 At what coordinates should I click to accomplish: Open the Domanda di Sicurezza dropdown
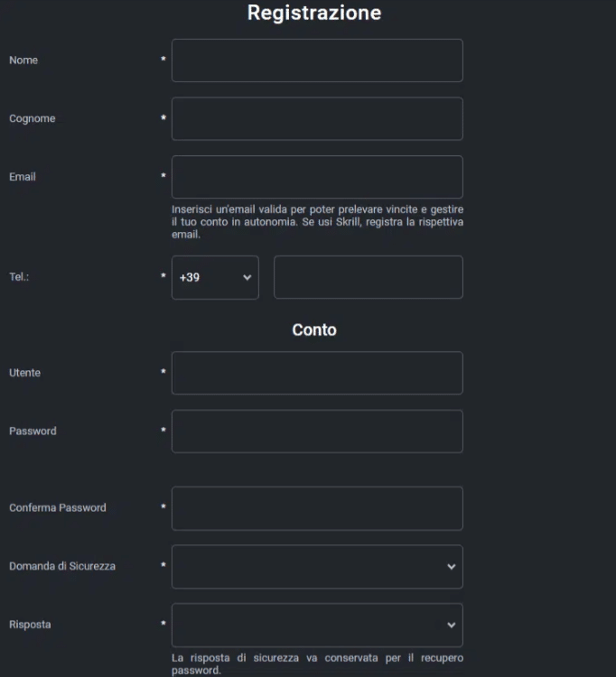pyautogui.click(x=317, y=567)
